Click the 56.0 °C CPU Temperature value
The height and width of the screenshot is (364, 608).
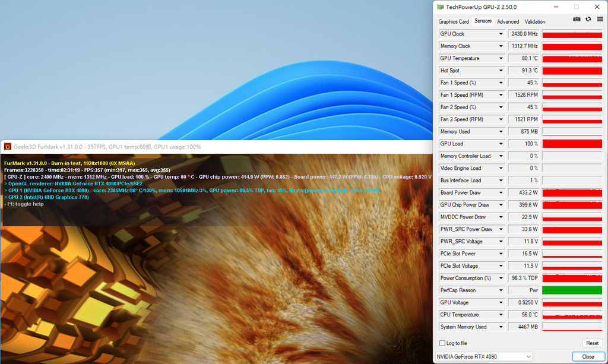pyautogui.click(x=524, y=315)
